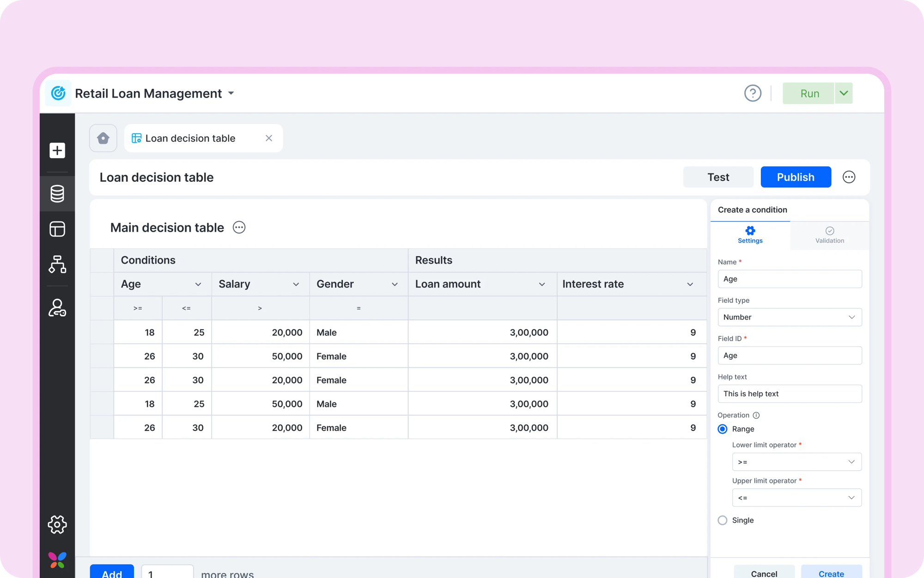Click the first row 3,00,000 loan amount
Viewport: 924px width, 578px height.
point(482,332)
